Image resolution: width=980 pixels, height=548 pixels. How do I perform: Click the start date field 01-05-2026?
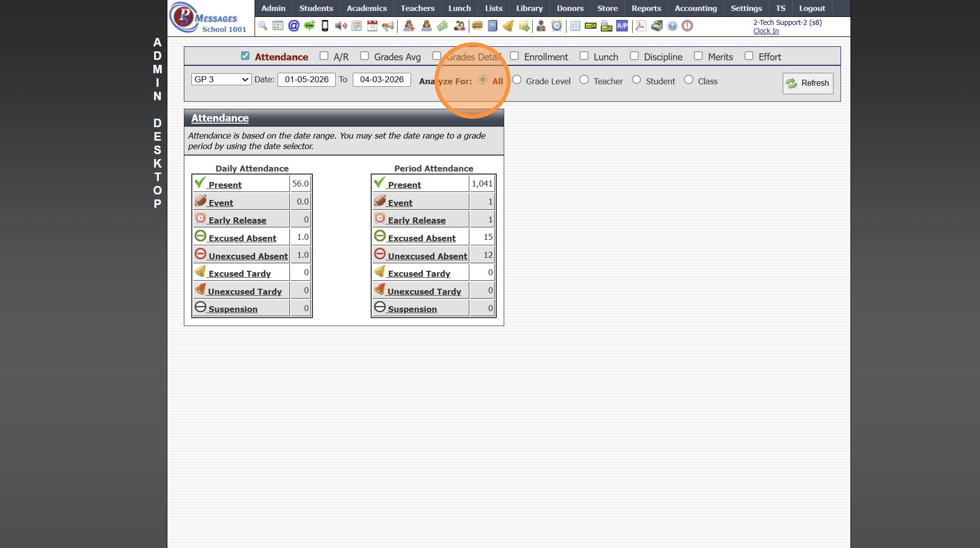(306, 79)
